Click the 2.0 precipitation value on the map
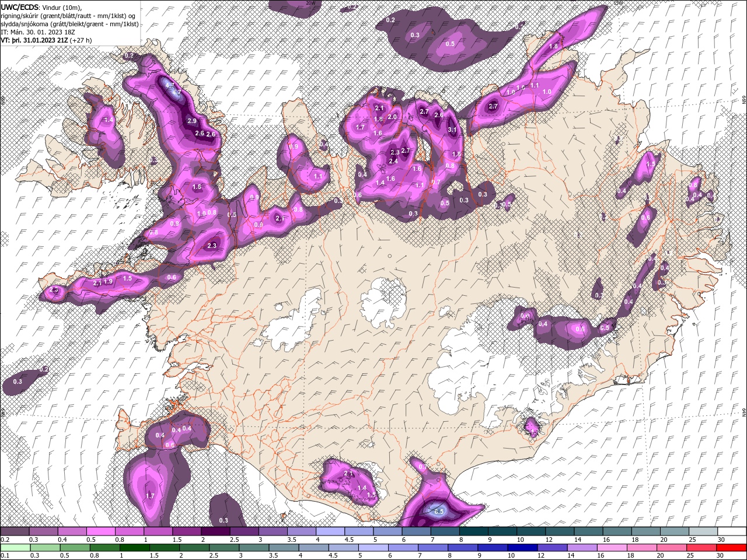 (x=392, y=117)
